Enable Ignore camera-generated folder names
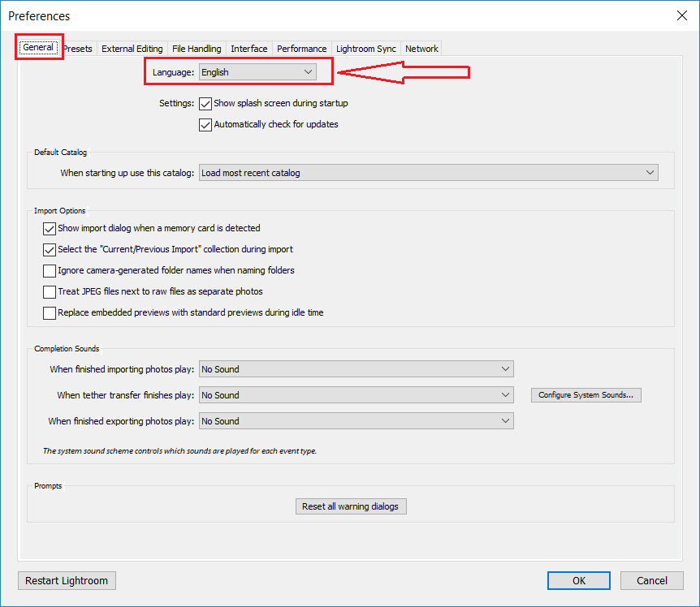Image resolution: width=700 pixels, height=607 pixels. coord(50,270)
